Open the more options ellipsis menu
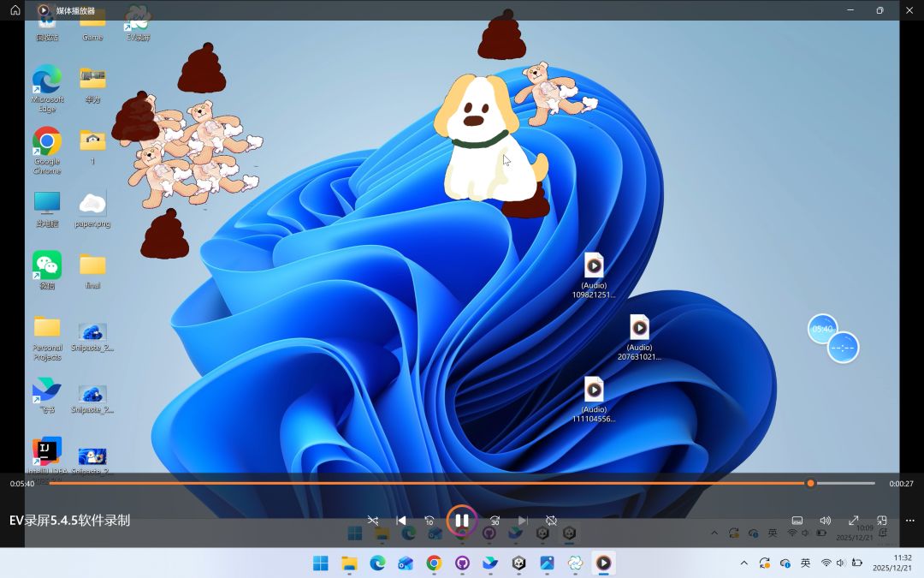Image resolution: width=924 pixels, height=578 pixels. coord(909,520)
